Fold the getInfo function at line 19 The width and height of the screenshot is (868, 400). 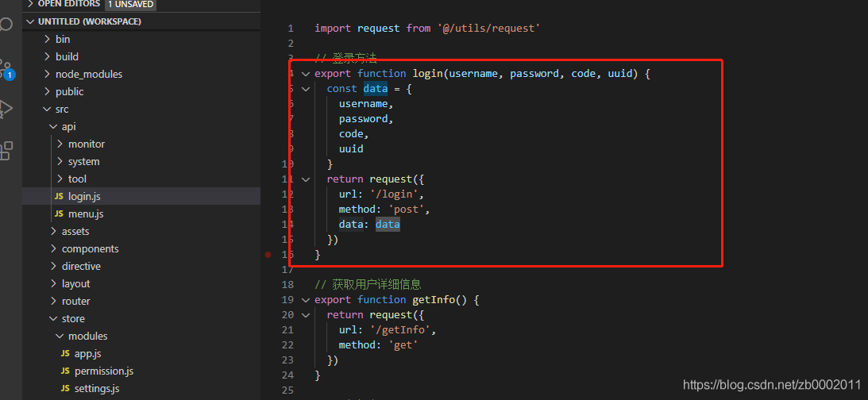point(306,300)
